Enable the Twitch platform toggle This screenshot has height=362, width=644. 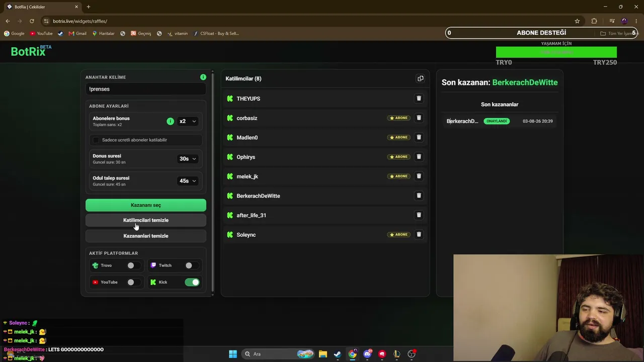(192, 265)
